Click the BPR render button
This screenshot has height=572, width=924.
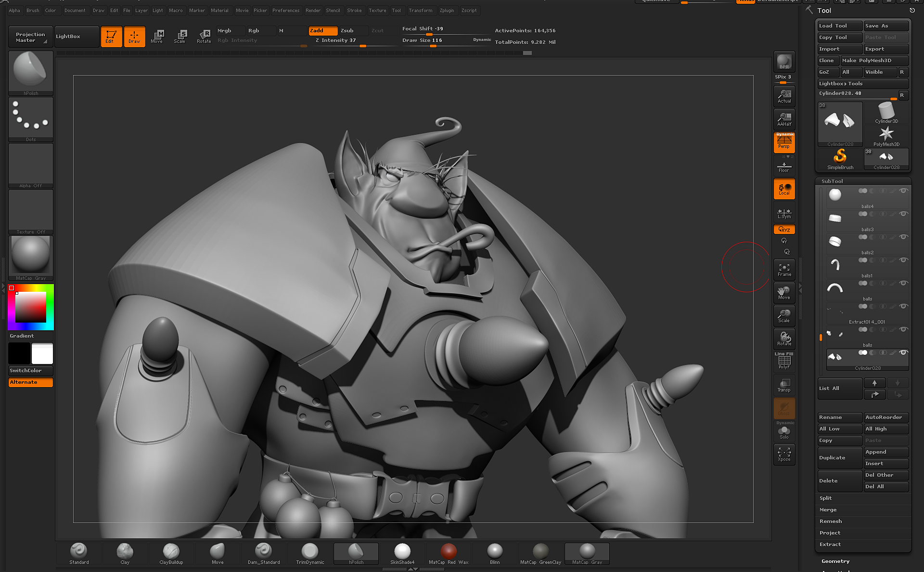[x=784, y=62]
